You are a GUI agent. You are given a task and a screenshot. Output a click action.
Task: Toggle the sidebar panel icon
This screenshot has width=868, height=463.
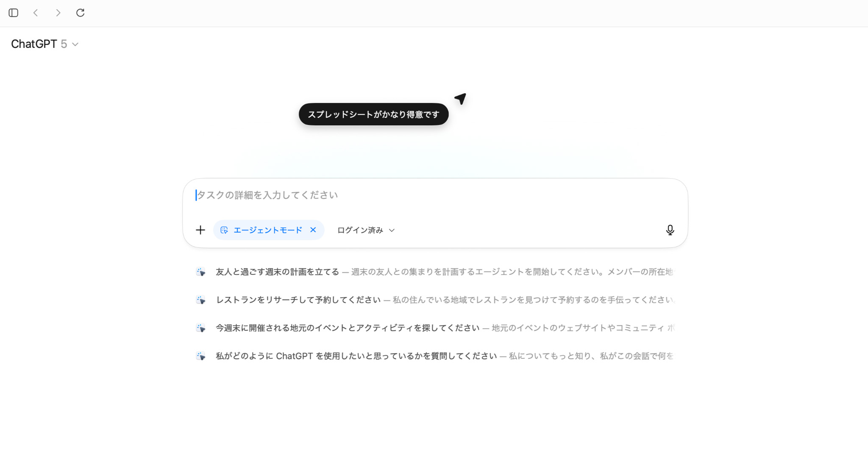point(14,13)
